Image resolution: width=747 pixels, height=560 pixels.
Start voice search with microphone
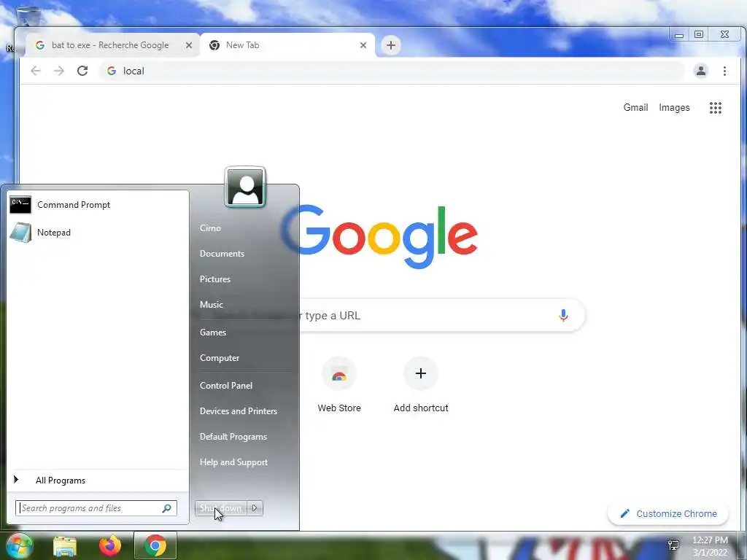[x=563, y=315]
